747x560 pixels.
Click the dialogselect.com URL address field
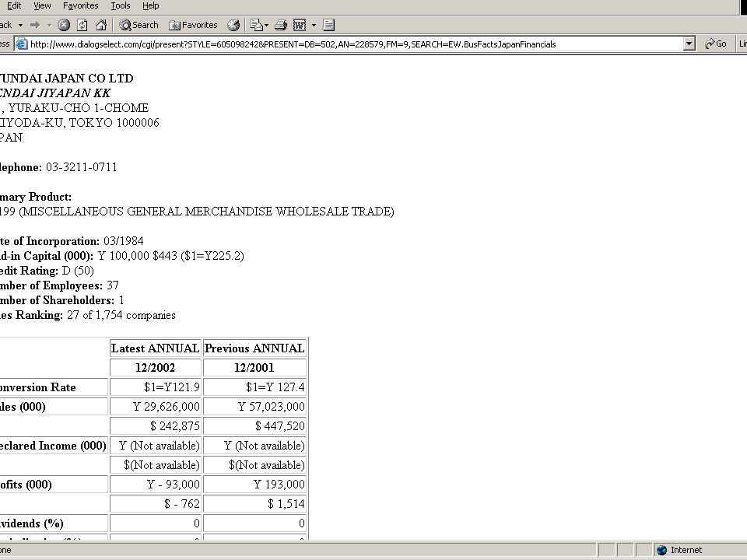(x=356, y=44)
